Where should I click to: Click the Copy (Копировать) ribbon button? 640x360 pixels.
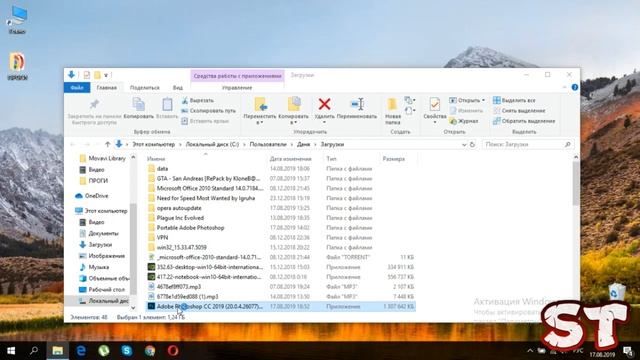[138, 108]
